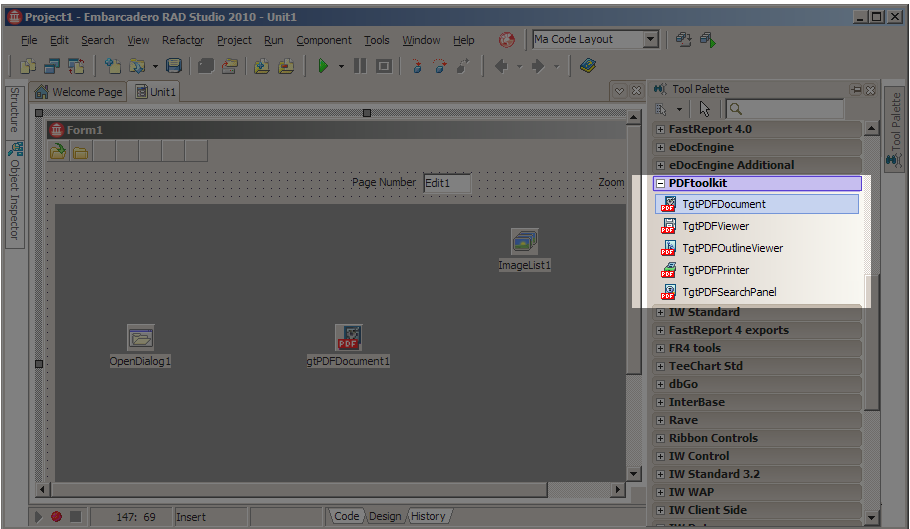Expand the eDocEngine Additional category
Viewport: 910px width, 529px height.
click(x=660, y=165)
